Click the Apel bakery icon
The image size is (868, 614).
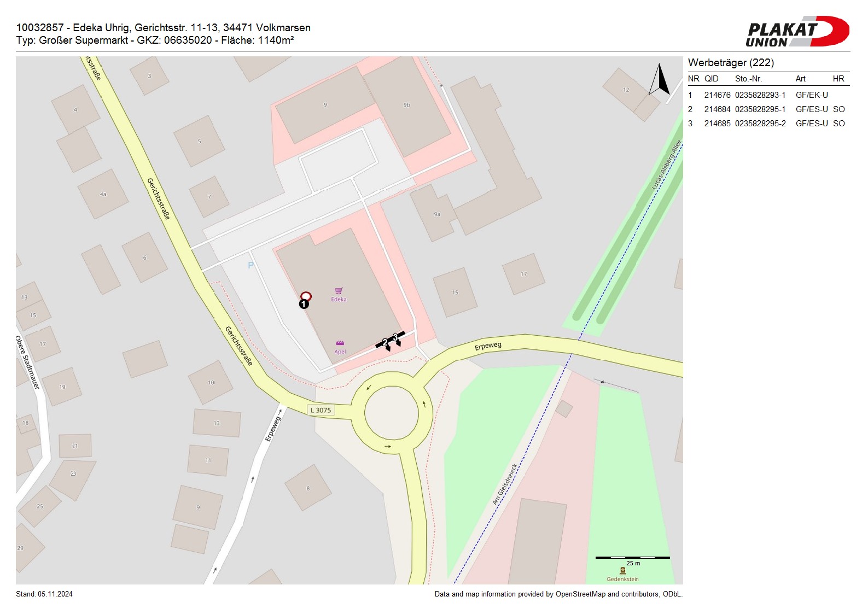click(340, 343)
